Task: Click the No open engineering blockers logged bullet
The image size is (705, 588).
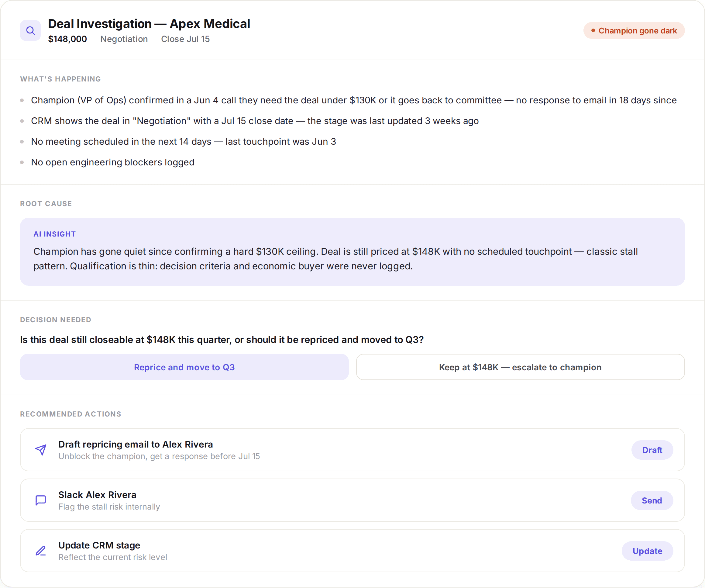Action: [x=112, y=162]
